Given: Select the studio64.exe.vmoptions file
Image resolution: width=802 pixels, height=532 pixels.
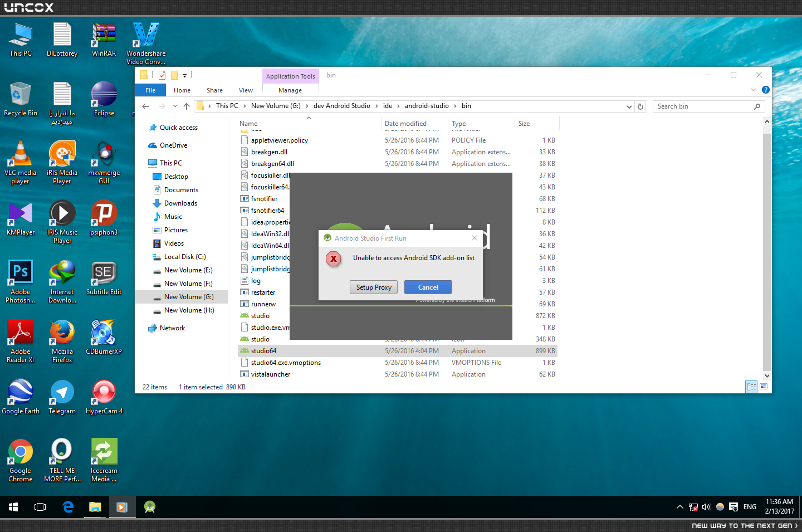Looking at the screenshot, I should click(398, 363).
